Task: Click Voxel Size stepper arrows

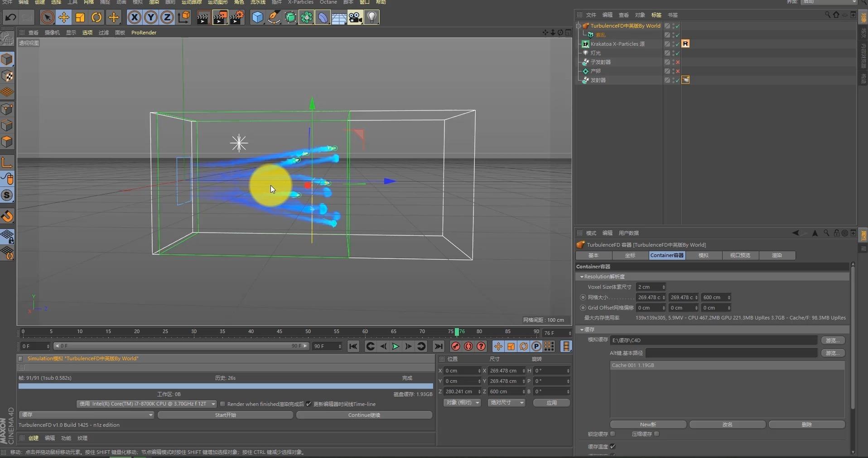Action: point(664,287)
